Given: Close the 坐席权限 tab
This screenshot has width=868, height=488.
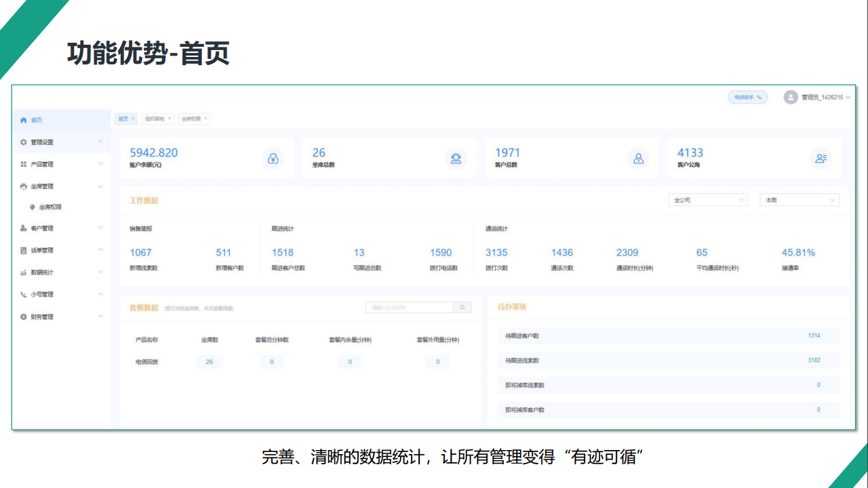Looking at the screenshot, I should coord(205,119).
